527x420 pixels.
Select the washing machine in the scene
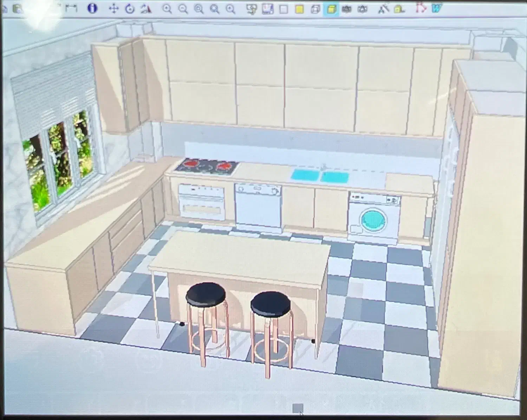tap(373, 218)
